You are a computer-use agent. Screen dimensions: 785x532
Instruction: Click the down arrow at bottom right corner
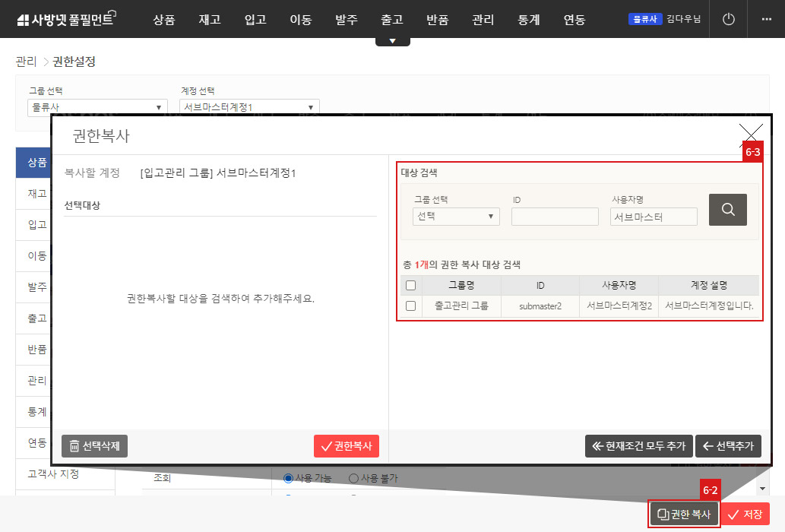coord(763,489)
